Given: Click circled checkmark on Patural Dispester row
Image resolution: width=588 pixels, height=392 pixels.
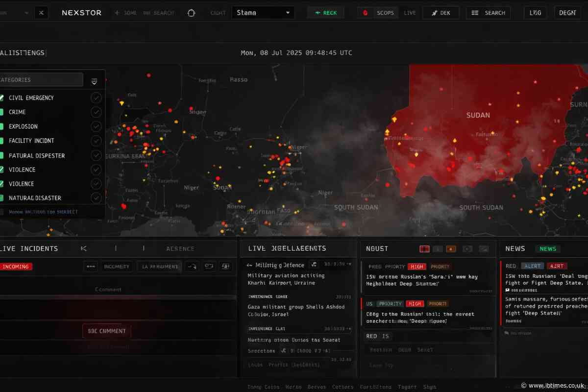Looking at the screenshot, I should [96, 155].
